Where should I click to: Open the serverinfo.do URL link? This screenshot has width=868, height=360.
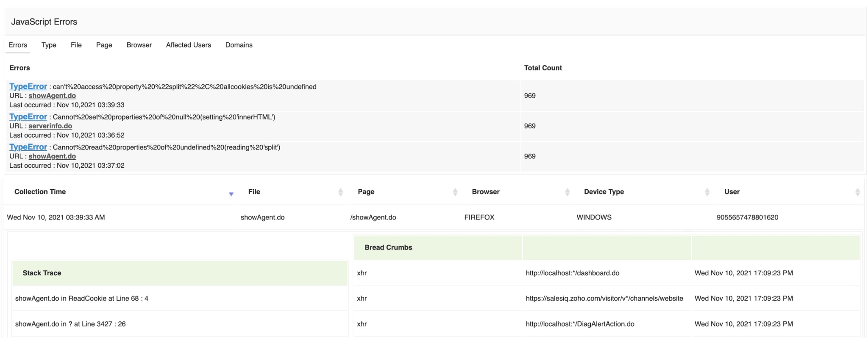click(50, 126)
